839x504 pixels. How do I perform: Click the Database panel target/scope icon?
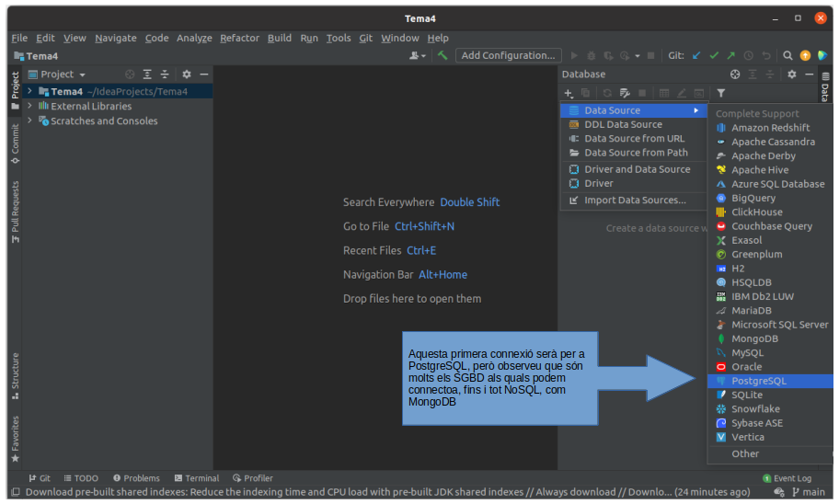point(735,74)
